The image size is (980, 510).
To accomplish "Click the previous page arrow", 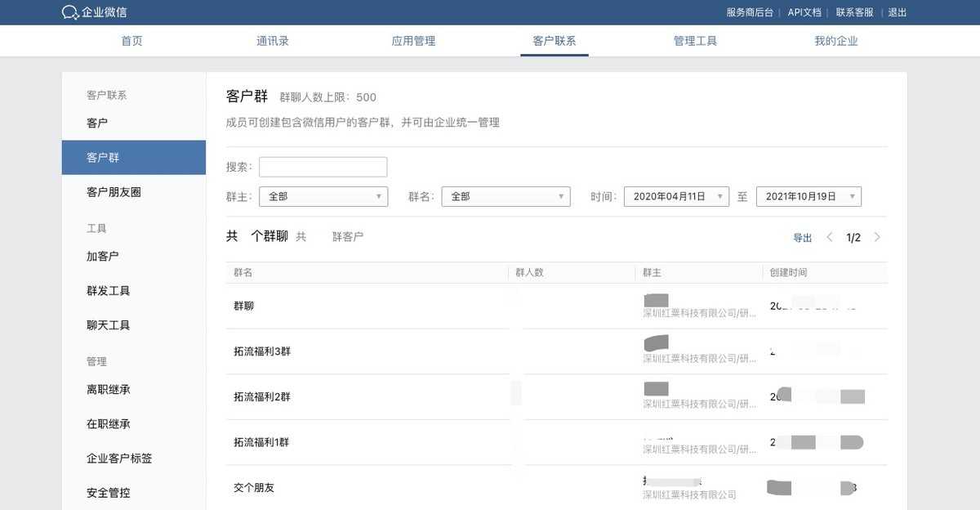I will (x=830, y=237).
